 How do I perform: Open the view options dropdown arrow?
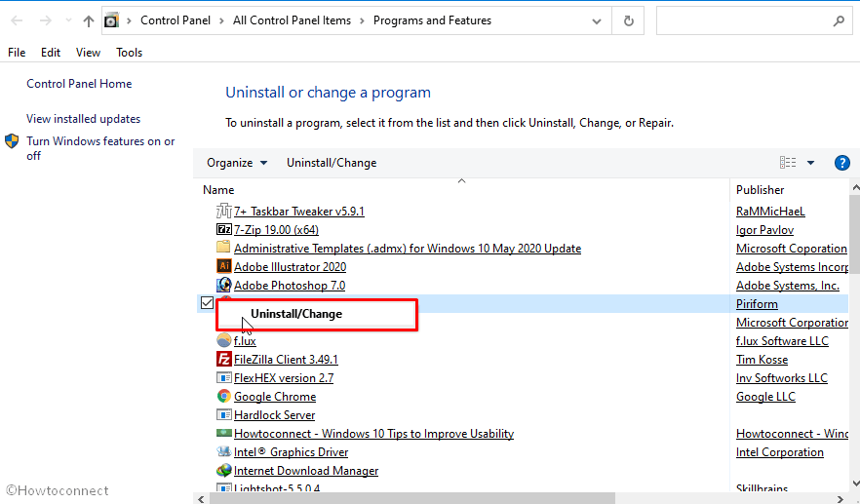point(810,163)
